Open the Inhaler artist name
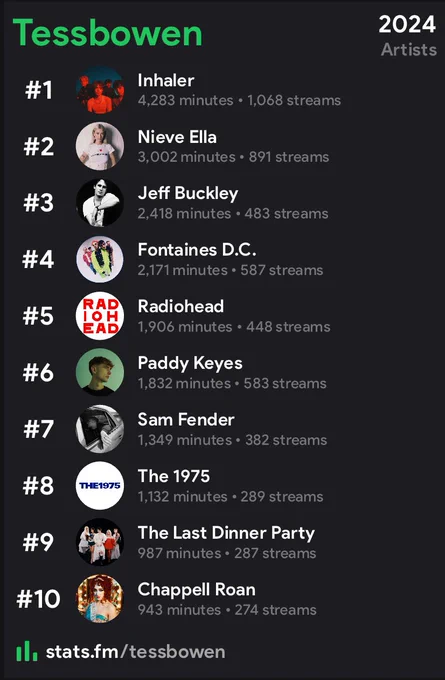 coord(166,80)
